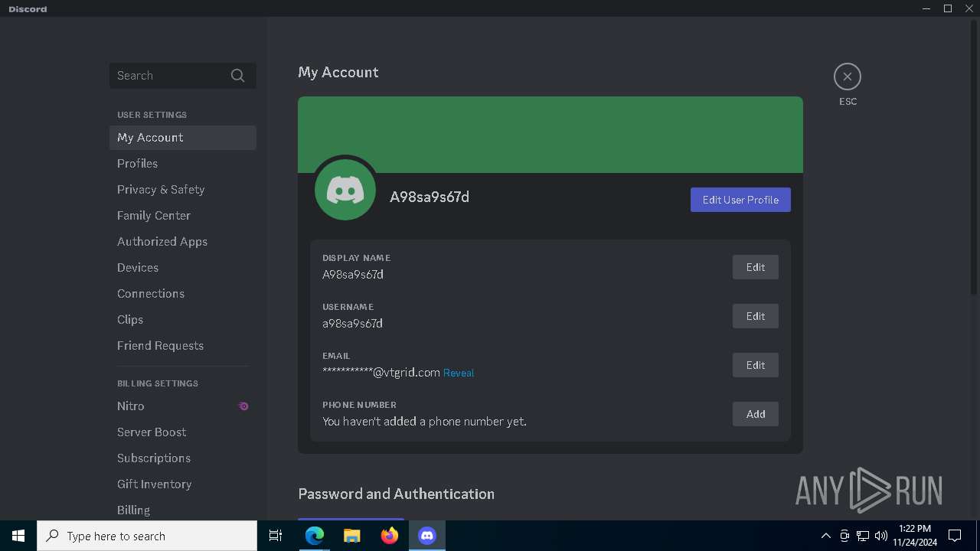Viewport: 980px width, 551px height.
Task: Open Task View on the taskbar
Action: [276, 536]
